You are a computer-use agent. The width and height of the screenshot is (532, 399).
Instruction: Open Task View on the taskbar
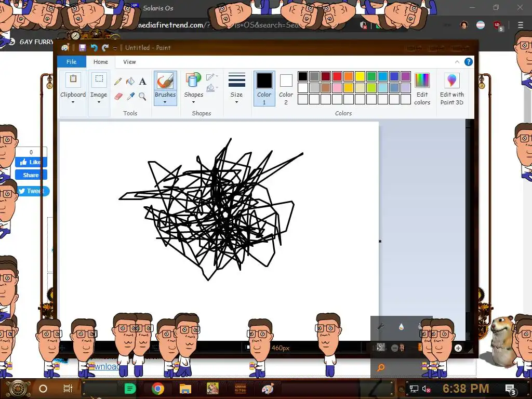pos(68,389)
